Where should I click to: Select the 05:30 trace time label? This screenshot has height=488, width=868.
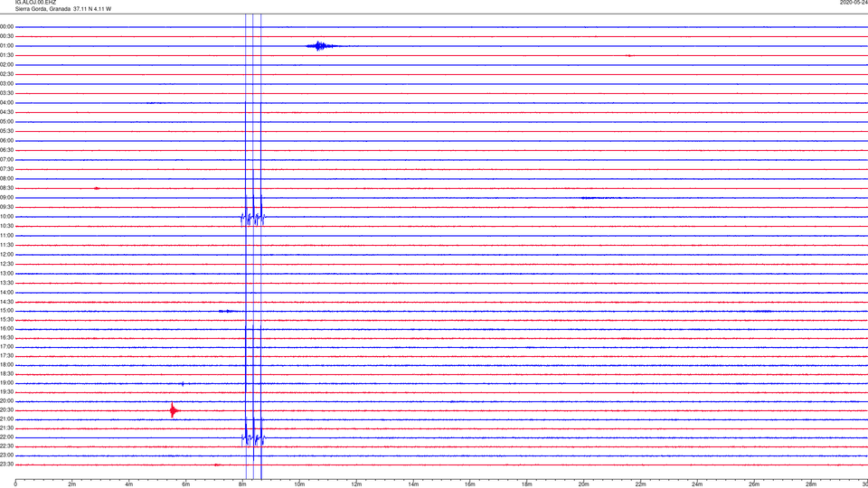tap(7, 131)
